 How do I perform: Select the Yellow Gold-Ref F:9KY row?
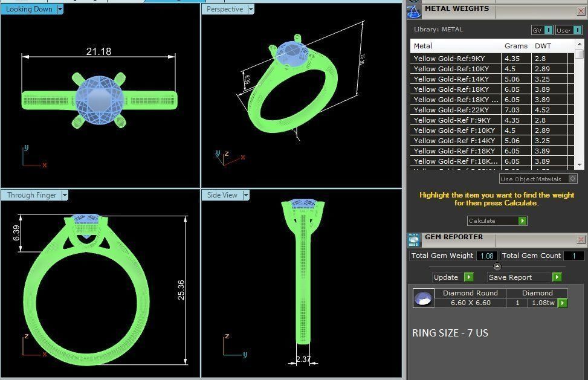[x=492, y=120]
